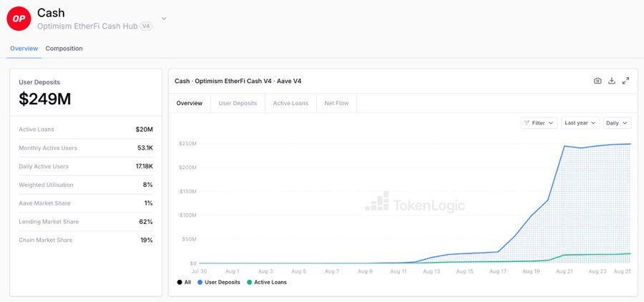Click the Weighted Utilisation row label
Viewport: 644px width, 302px height.
coord(46,185)
